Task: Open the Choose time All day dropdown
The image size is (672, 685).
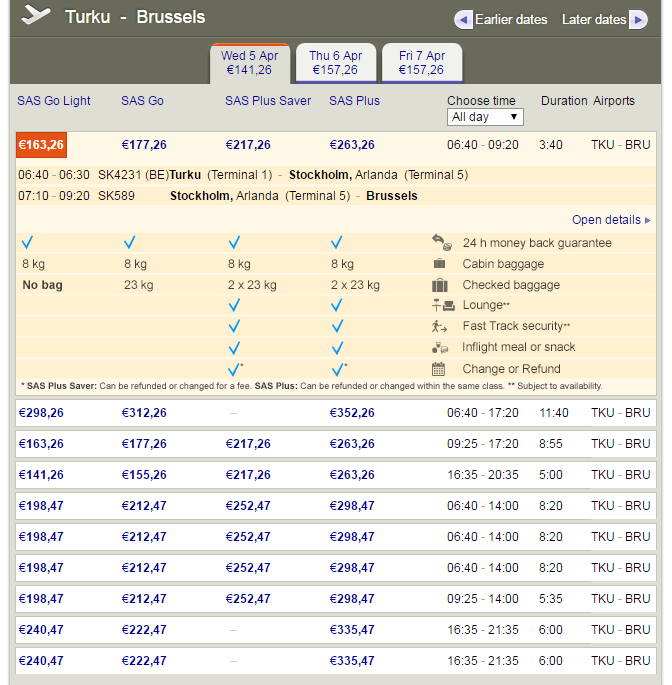Action: [x=485, y=117]
